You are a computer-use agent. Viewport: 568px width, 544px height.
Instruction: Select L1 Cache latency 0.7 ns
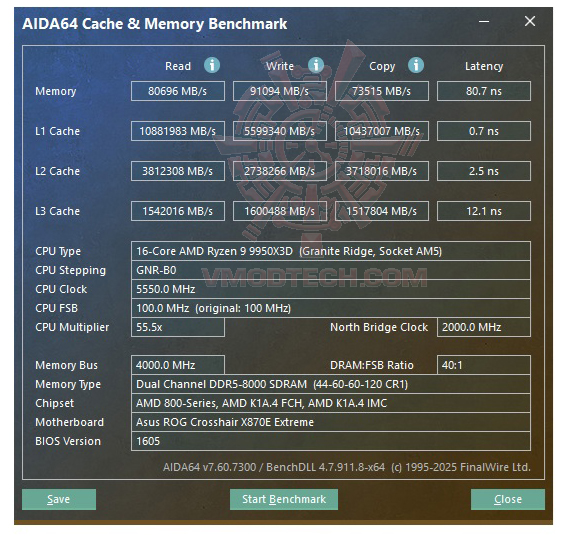(484, 131)
